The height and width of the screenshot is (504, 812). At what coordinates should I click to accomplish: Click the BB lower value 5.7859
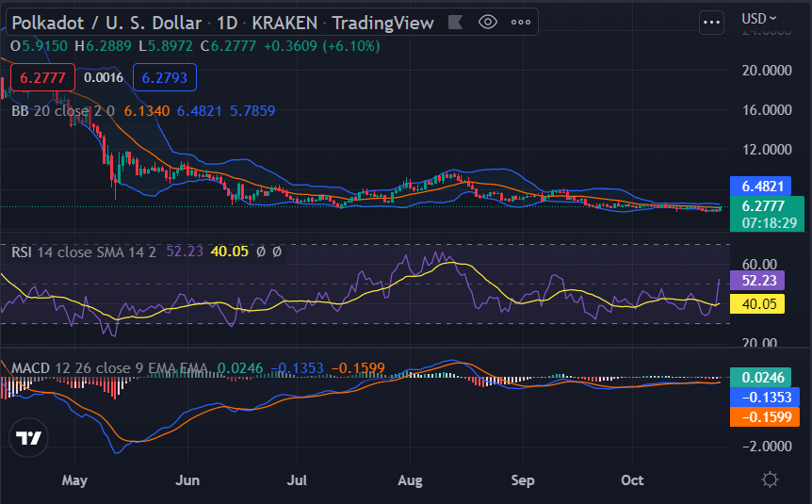(x=252, y=111)
